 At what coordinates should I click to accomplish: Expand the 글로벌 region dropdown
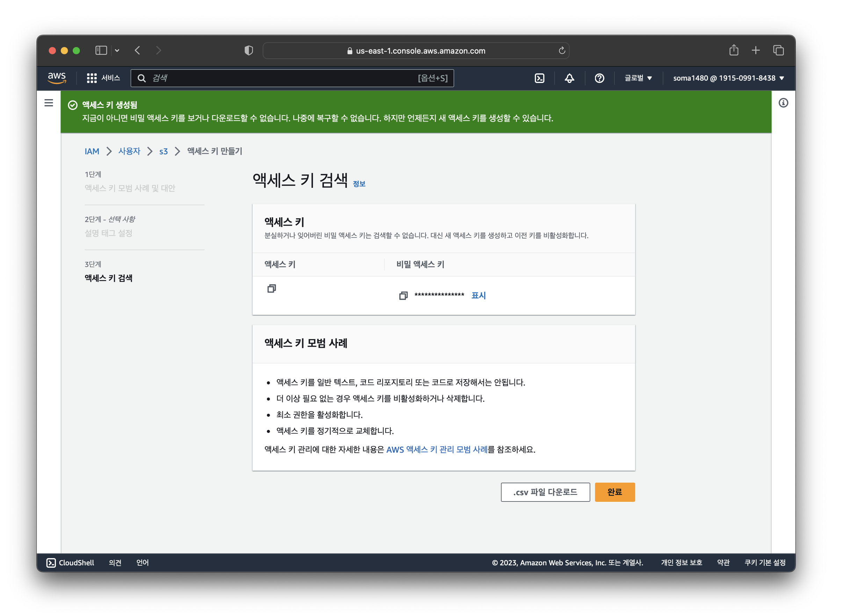[x=639, y=78]
